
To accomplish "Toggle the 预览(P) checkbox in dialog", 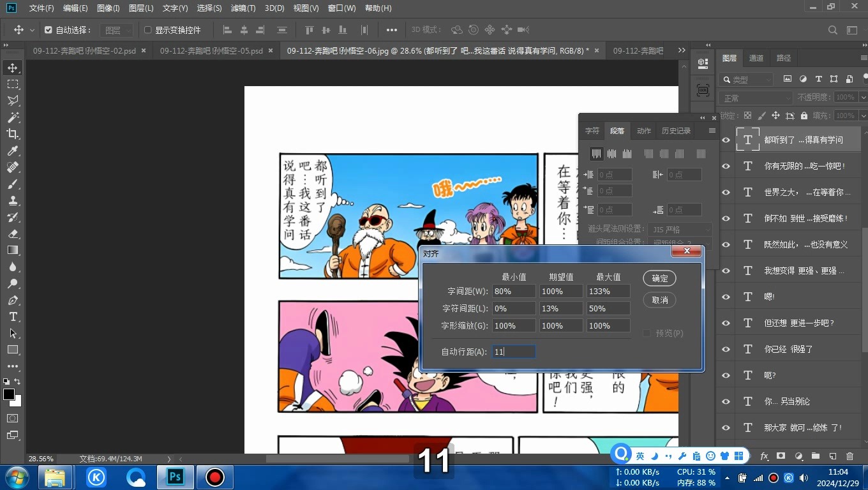I will (647, 333).
